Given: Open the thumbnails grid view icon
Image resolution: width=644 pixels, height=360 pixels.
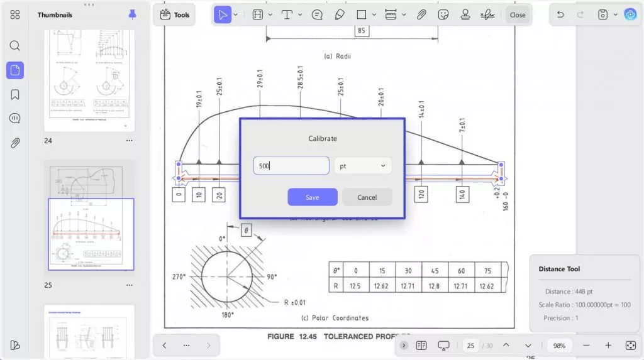Looking at the screenshot, I should [15, 15].
